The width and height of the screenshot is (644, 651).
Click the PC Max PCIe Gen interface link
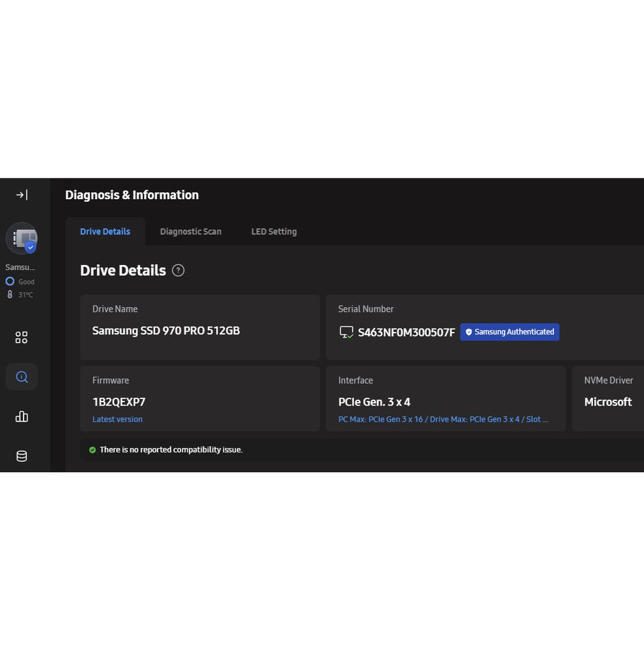[443, 419]
